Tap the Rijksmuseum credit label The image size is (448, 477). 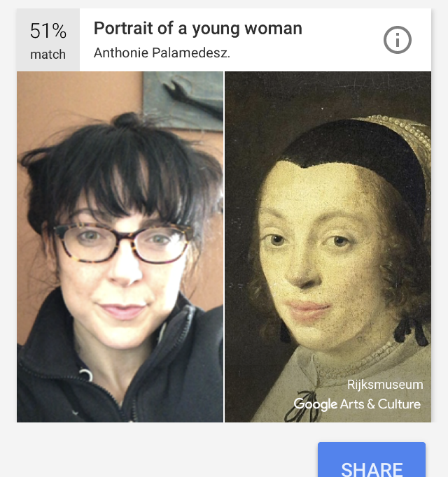tap(385, 385)
